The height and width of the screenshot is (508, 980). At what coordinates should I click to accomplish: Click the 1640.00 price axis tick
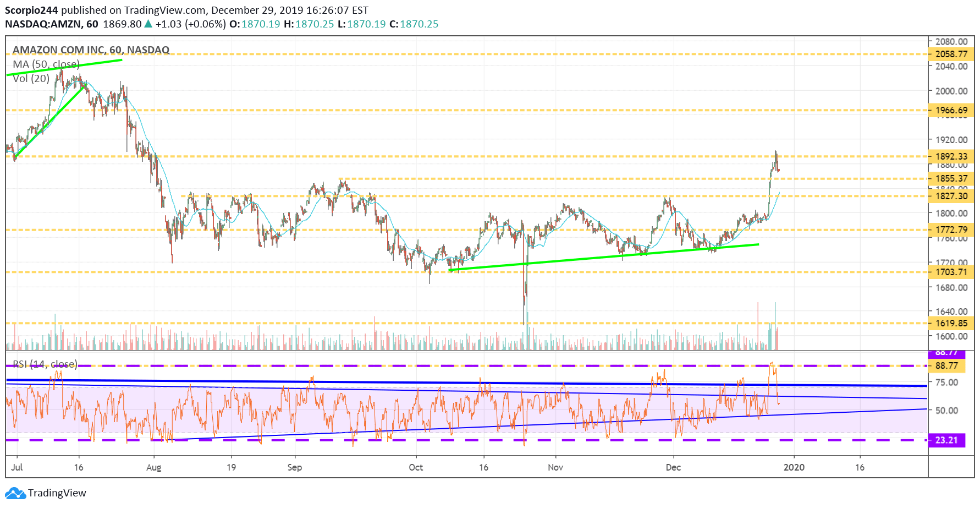951,312
